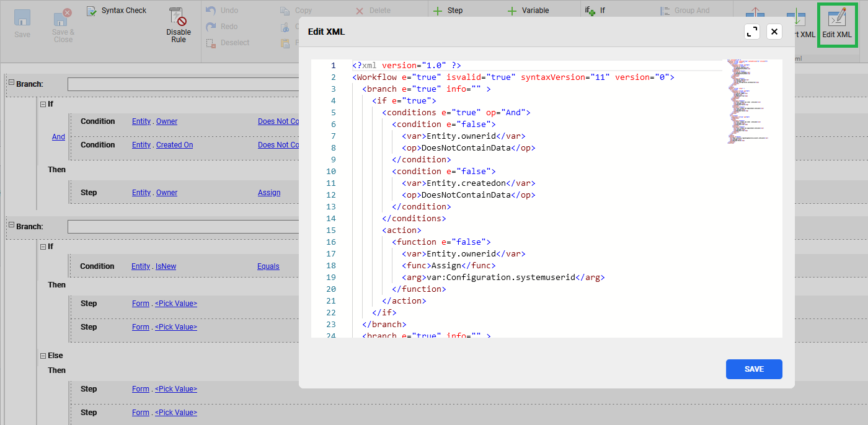Click the second Branch name input field
Viewport: 868px width, 425px height.
coord(184,227)
